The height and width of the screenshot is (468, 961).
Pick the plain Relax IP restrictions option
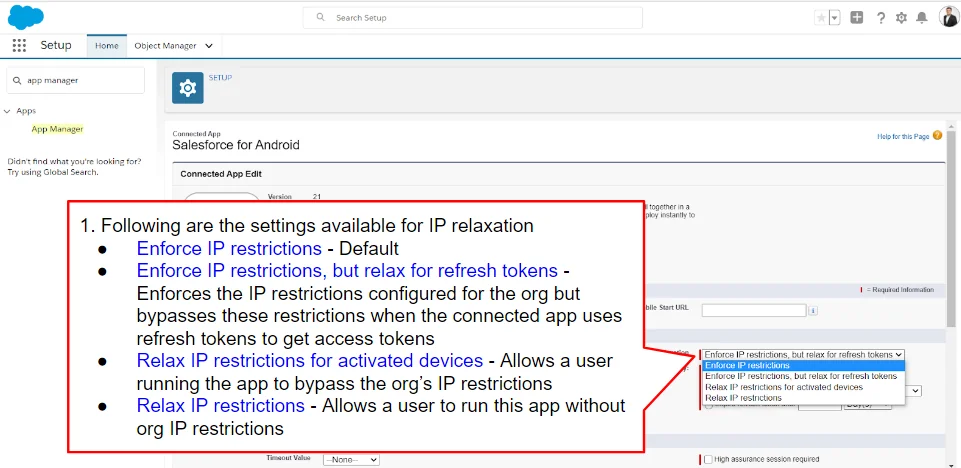tap(803, 398)
